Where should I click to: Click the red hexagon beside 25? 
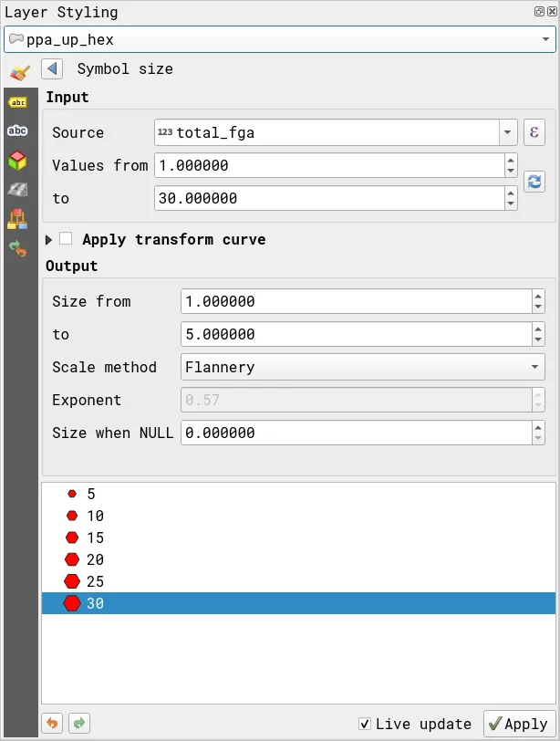tap(72, 581)
